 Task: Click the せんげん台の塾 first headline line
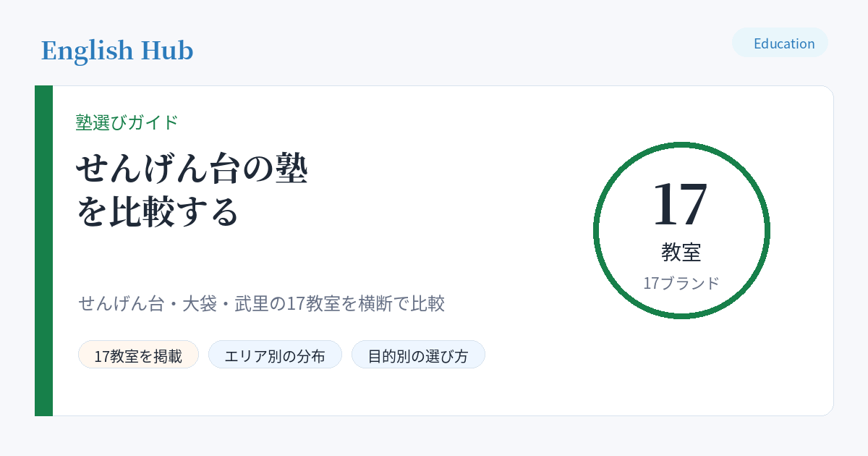click(192, 169)
